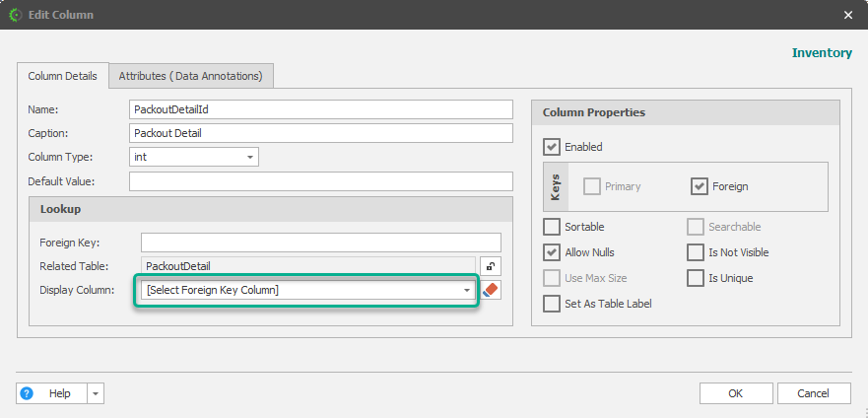Check Set As Table Label
868x418 pixels.
(x=552, y=304)
